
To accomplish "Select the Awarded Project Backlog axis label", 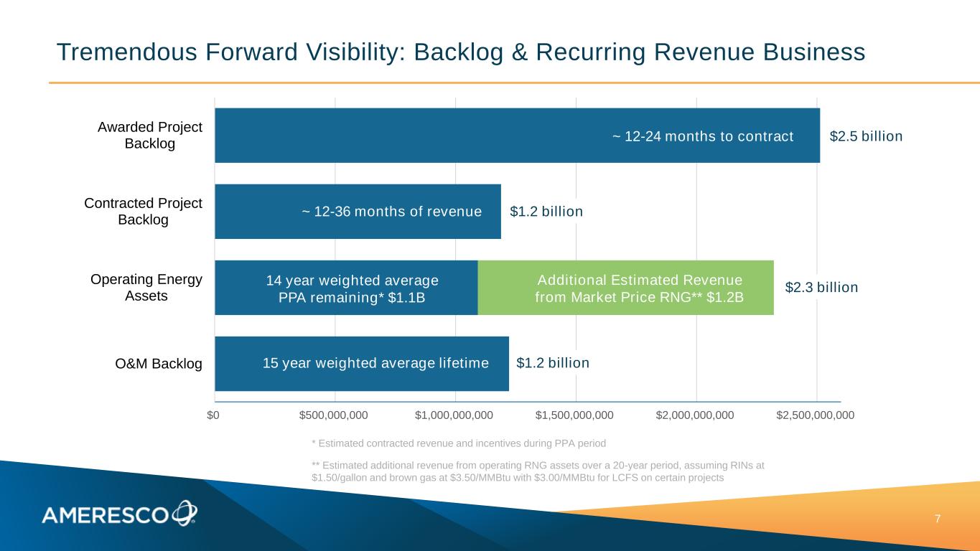I will click(x=149, y=135).
